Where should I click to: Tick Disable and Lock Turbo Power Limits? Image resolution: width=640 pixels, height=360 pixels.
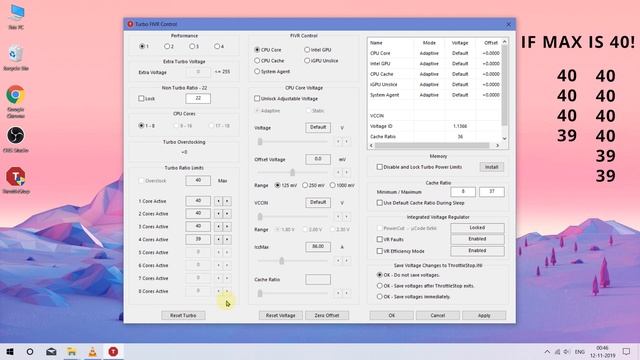pyautogui.click(x=380, y=167)
